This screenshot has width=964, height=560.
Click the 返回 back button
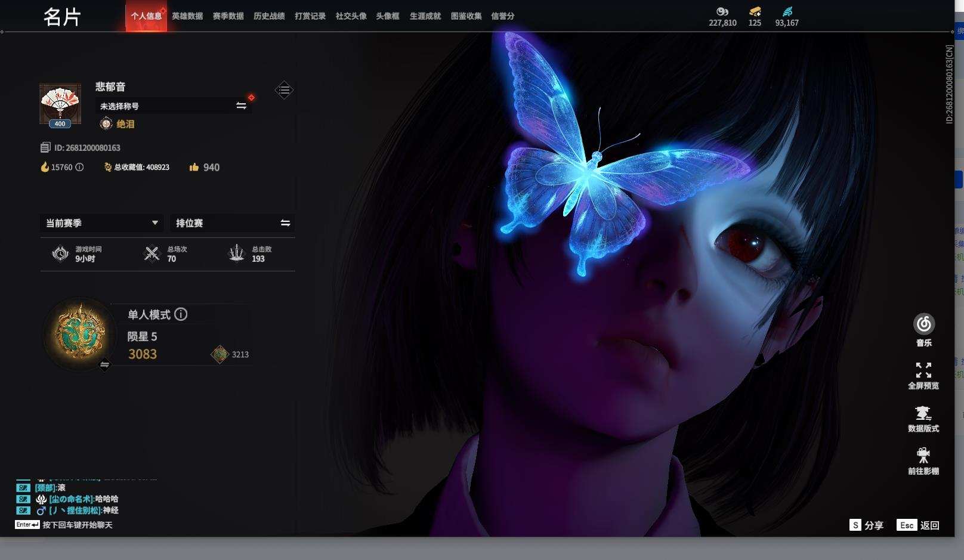[x=918, y=525]
